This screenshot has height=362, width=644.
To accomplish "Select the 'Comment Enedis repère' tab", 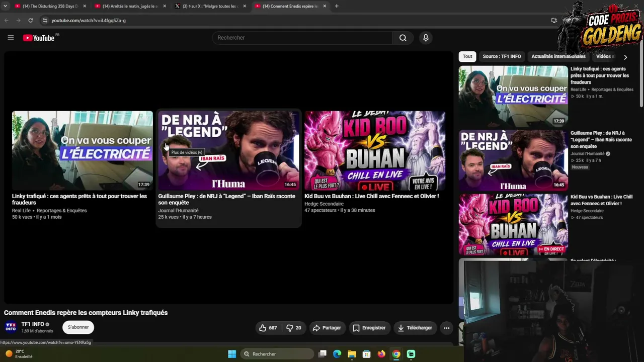I will coord(290,6).
